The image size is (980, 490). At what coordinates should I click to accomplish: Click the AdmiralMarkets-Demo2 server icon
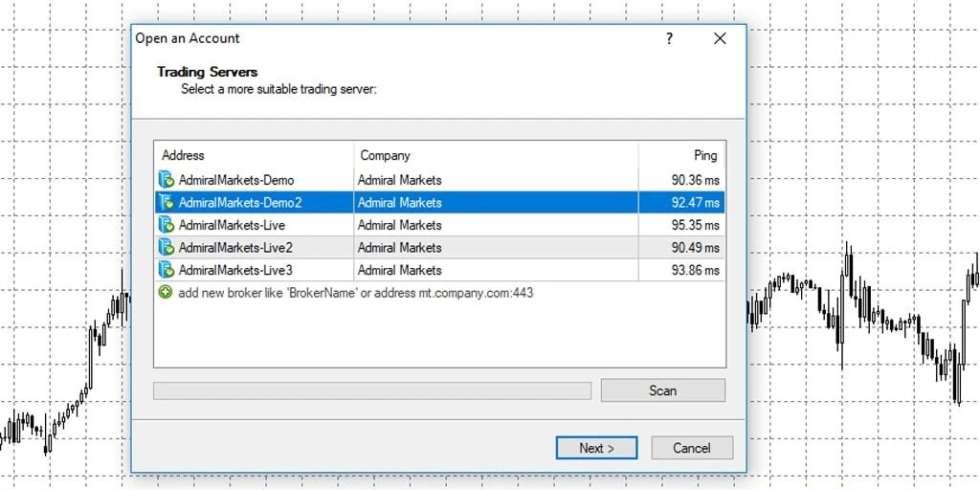pyautogui.click(x=166, y=203)
